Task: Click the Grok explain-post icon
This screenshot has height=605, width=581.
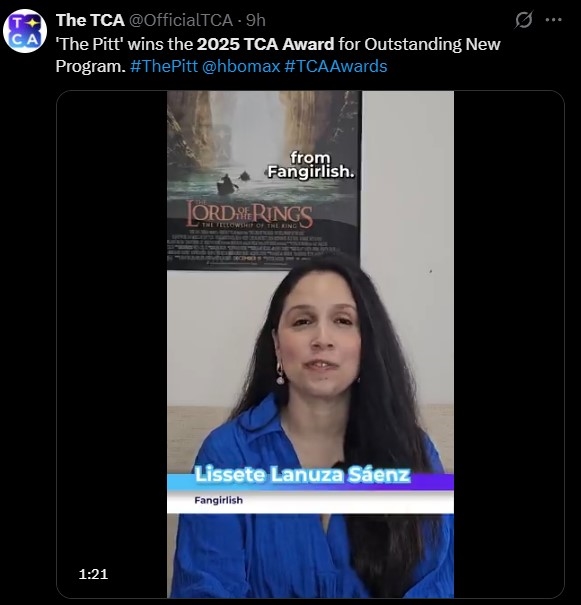Action: 524,19
